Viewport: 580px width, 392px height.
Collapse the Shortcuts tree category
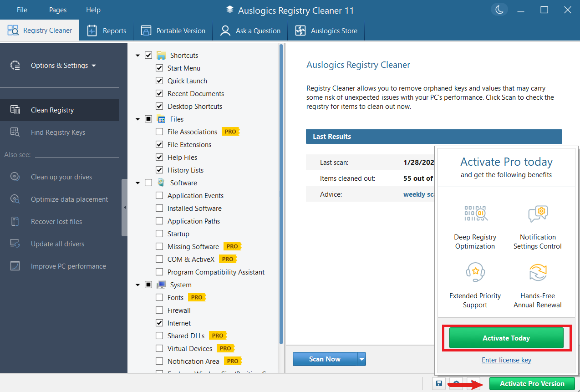pos(138,56)
